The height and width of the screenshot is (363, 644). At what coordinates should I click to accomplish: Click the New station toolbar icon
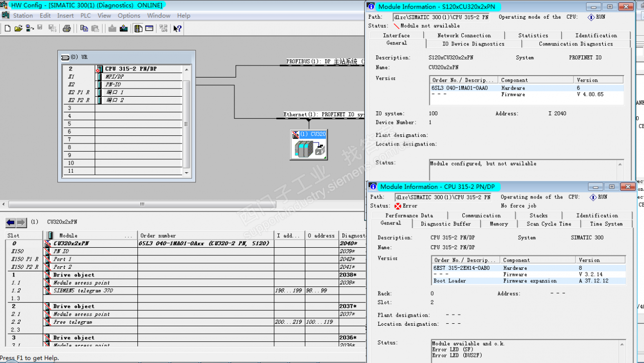point(8,28)
